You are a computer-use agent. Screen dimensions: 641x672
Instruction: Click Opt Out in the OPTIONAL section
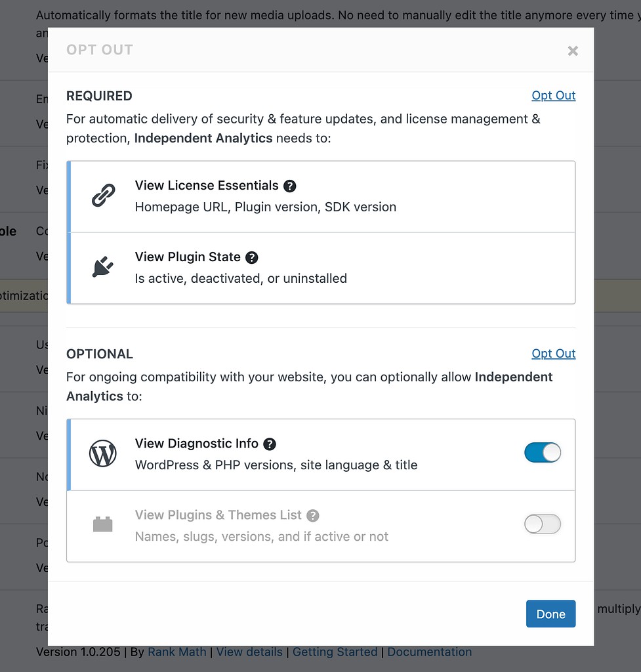553,354
